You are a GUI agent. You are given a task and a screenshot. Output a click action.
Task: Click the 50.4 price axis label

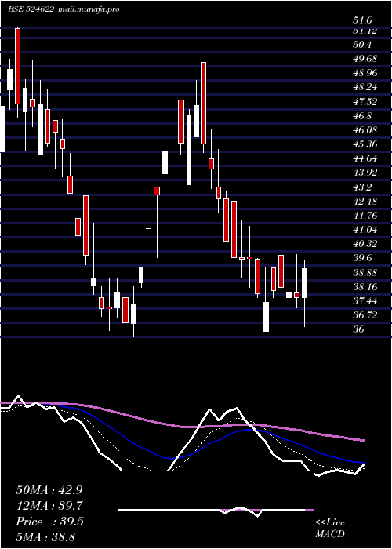click(362, 45)
